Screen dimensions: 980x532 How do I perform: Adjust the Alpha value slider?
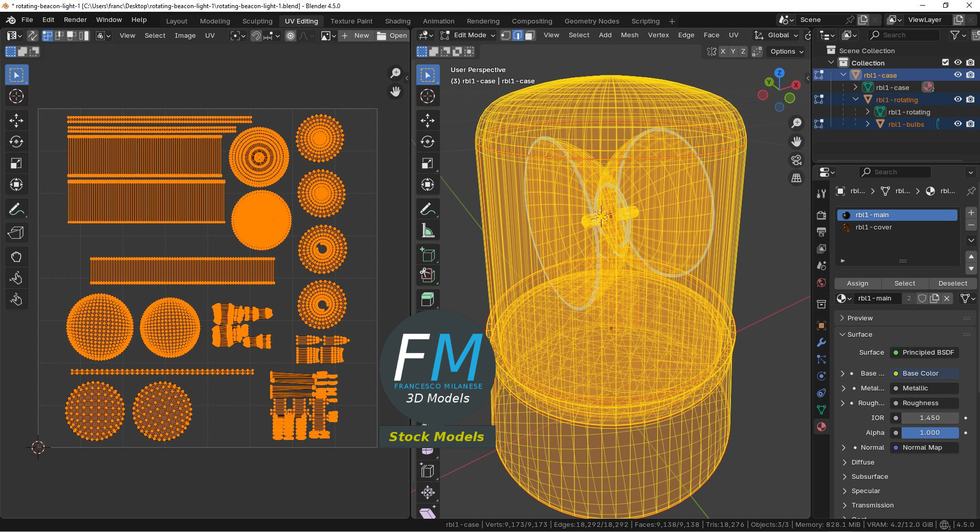(929, 433)
